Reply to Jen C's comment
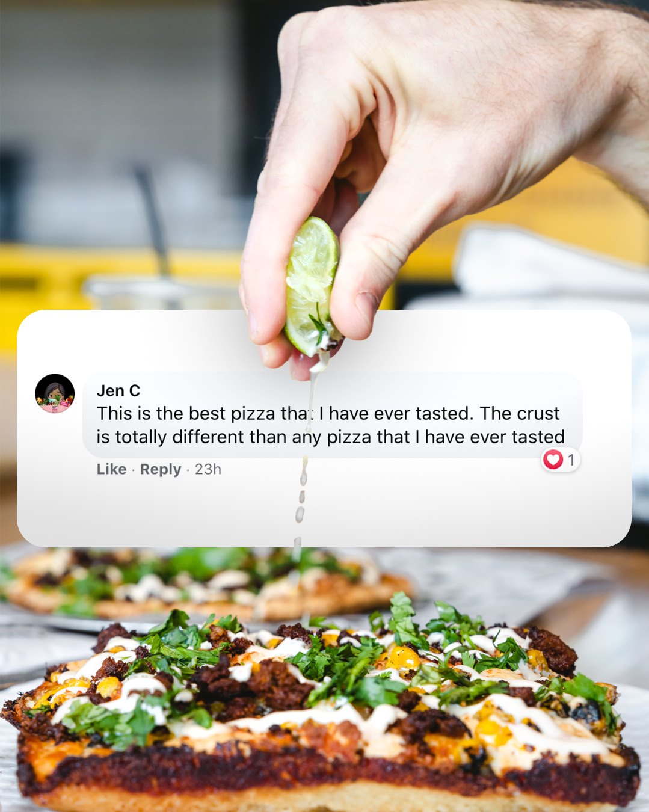649x812 pixels. coord(161,469)
